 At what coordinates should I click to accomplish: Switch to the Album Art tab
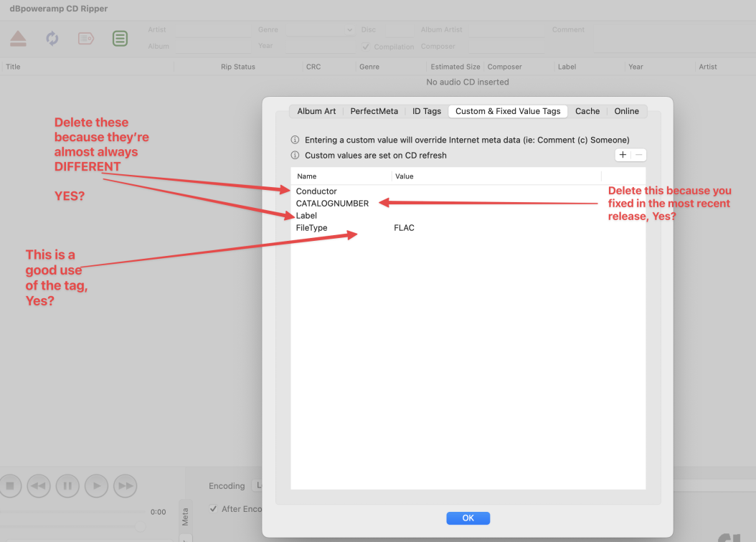coord(316,111)
